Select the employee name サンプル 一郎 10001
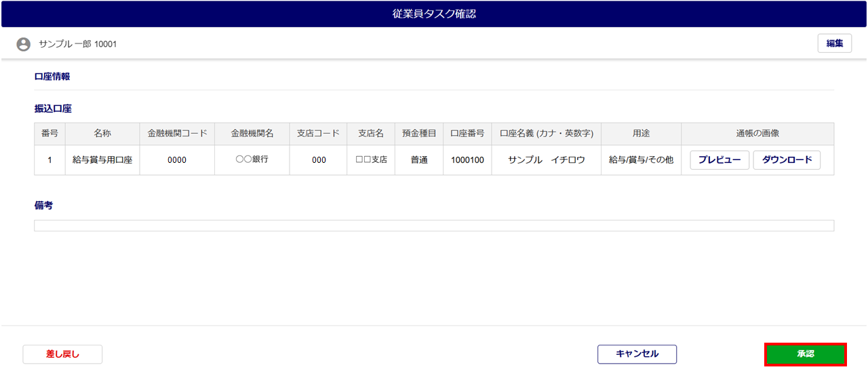This screenshot has height=380, width=868. click(x=78, y=44)
